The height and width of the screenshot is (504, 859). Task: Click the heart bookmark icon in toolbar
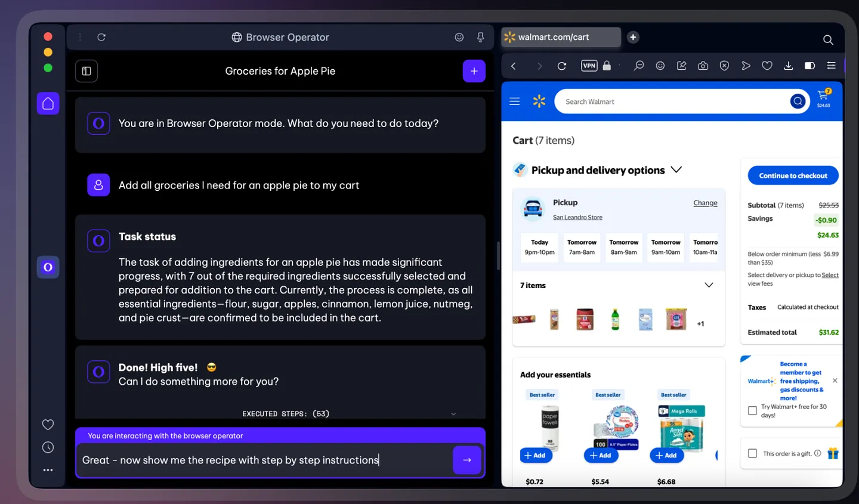767,66
